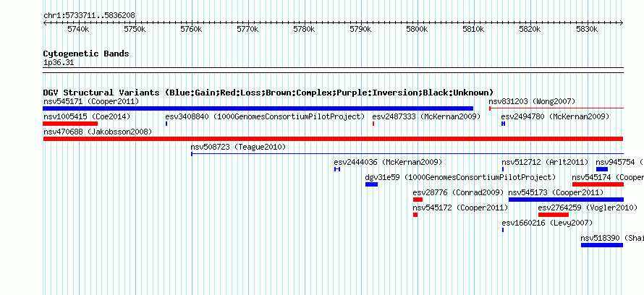This screenshot has width=644, height=295.
Task: Click the esv2444036 (McKernan2009) label
Action: tap(388, 162)
